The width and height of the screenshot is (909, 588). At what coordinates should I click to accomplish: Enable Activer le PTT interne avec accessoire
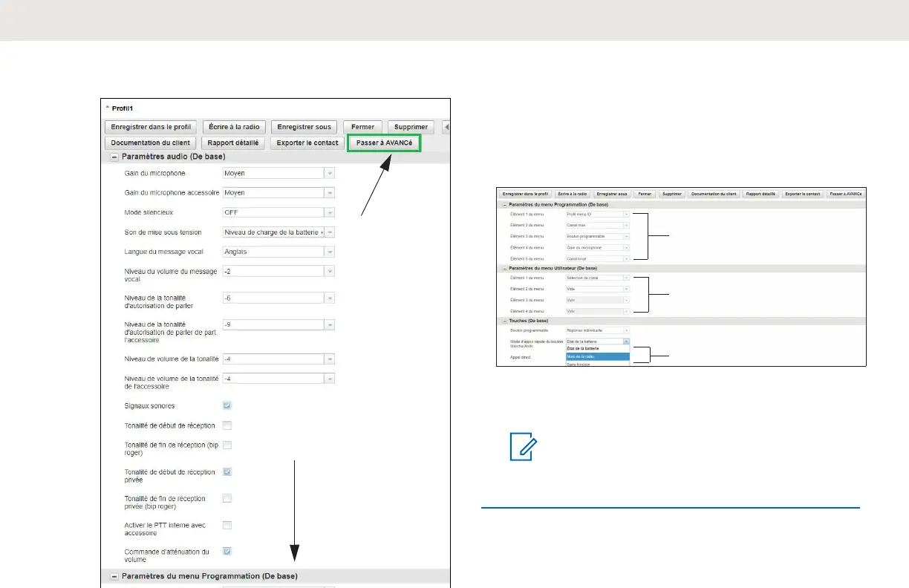click(227, 526)
